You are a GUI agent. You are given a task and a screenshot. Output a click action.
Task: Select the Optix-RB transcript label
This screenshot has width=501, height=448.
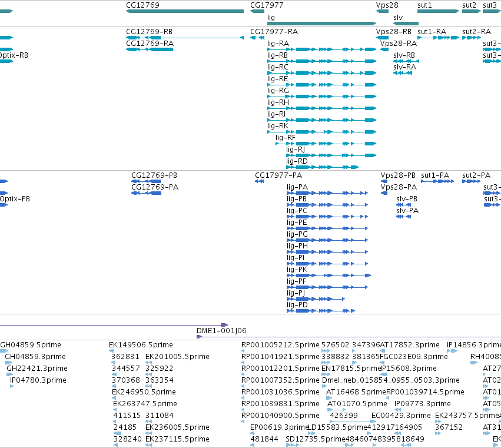click(14, 55)
